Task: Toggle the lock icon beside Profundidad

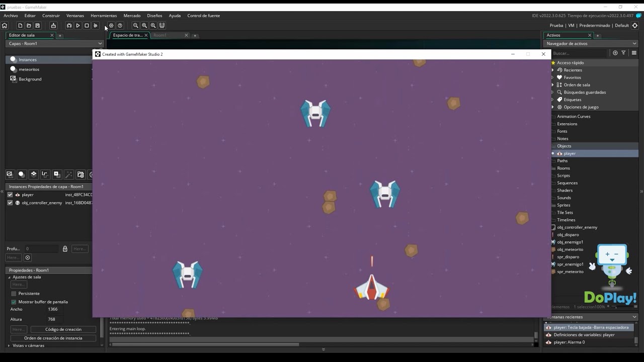Action: tap(65, 249)
